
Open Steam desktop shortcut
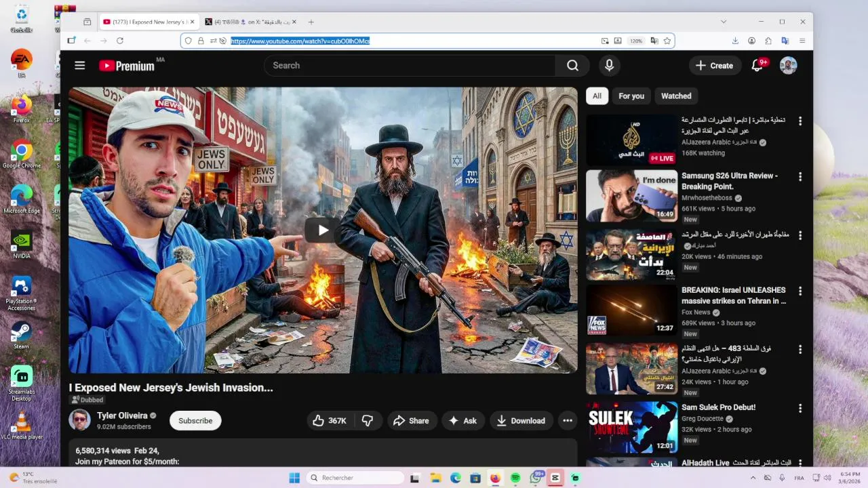pos(21,335)
